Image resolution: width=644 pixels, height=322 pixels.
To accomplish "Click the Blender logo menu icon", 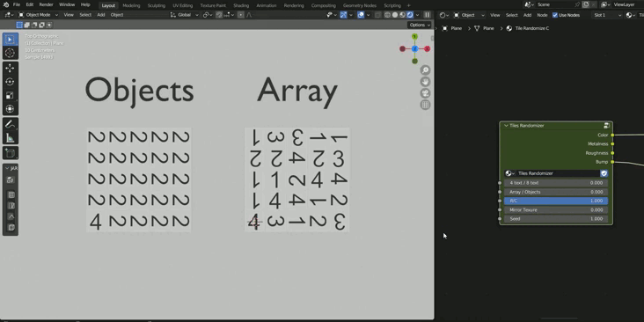I will [6, 5].
